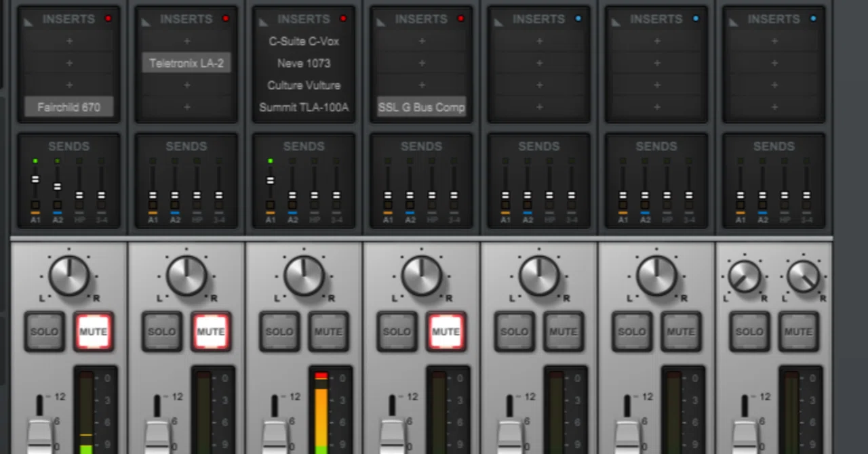Solo the C-Suite C-Vox channel

279,331
